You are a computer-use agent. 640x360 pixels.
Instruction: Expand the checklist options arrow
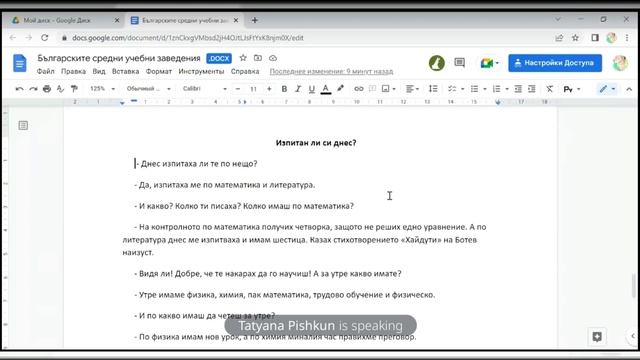(462, 89)
